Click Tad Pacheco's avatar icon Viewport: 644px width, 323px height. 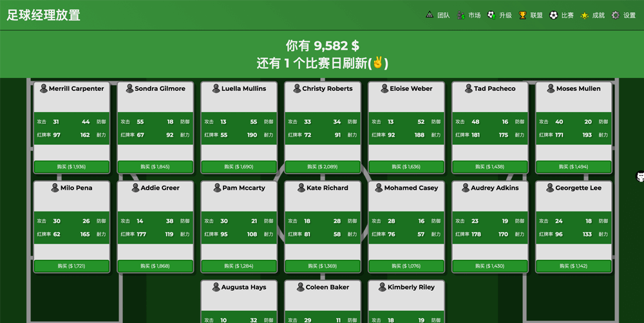(469, 88)
